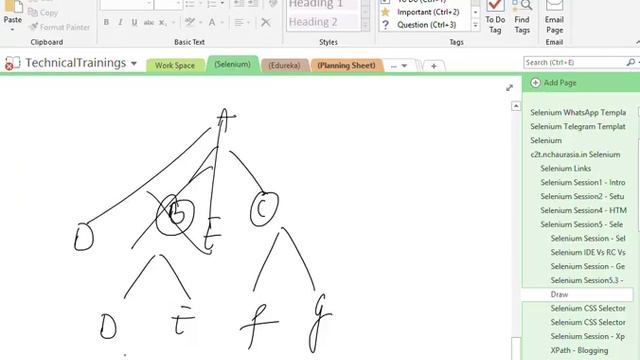
Task: Select the Draw page in list
Action: coord(578,294)
